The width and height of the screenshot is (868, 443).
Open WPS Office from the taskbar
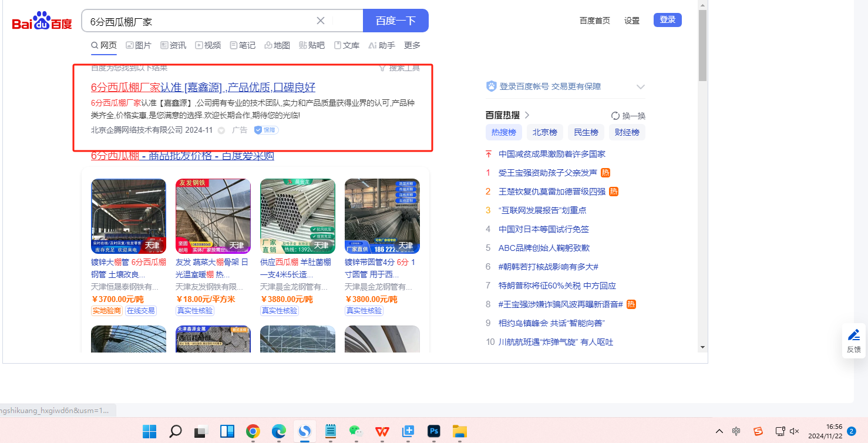(382, 431)
